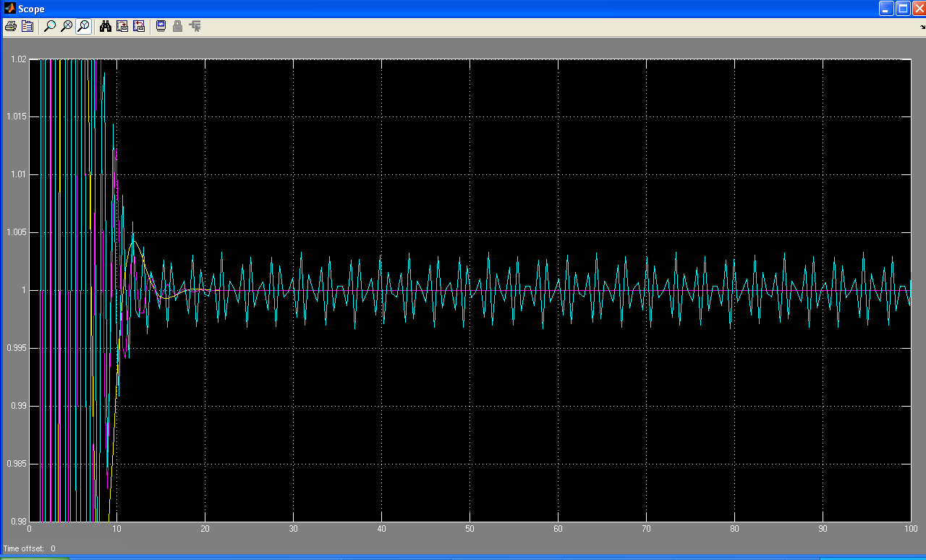The image size is (926, 560).
Task: Click the y-axis label 1.01
Action: [x=17, y=175]
